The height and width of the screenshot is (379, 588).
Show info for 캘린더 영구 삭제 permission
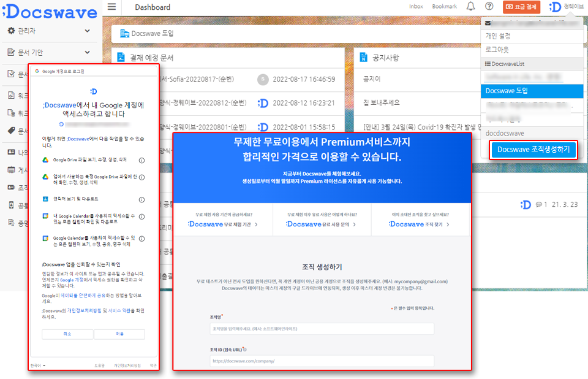141,239
